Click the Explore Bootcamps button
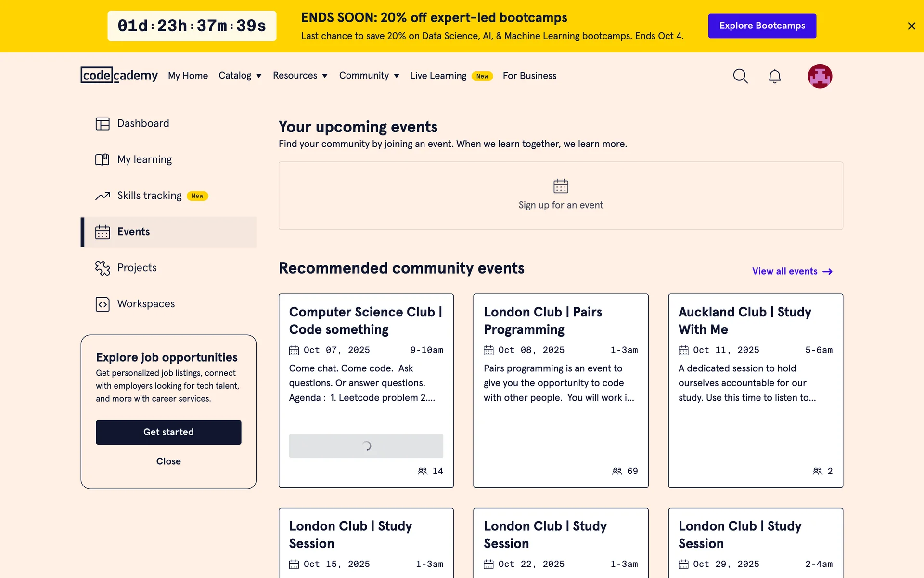 click(762, 26)
